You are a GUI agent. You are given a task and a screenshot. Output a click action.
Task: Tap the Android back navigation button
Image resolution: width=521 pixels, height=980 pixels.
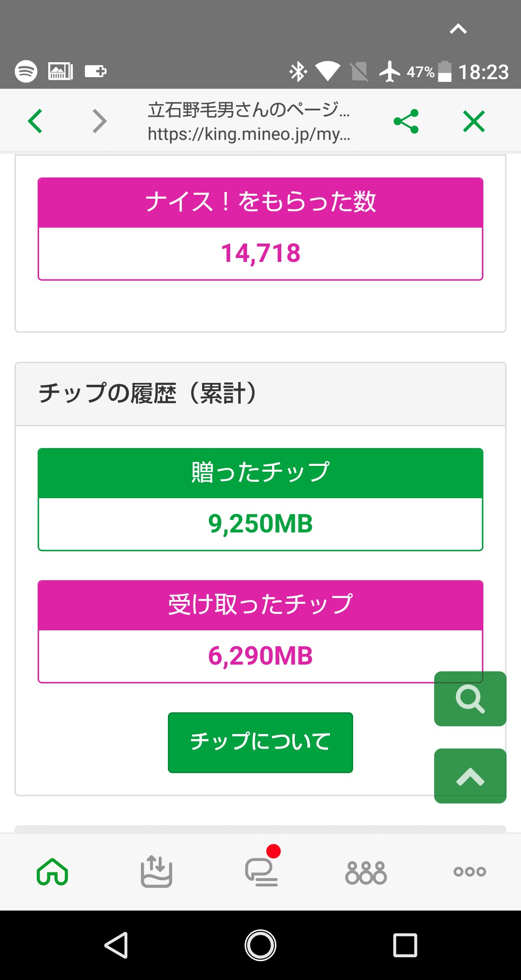coord(116,945)
